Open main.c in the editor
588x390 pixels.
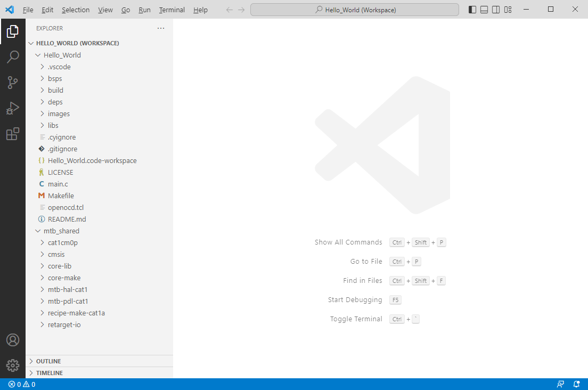[x=100, y=184]
